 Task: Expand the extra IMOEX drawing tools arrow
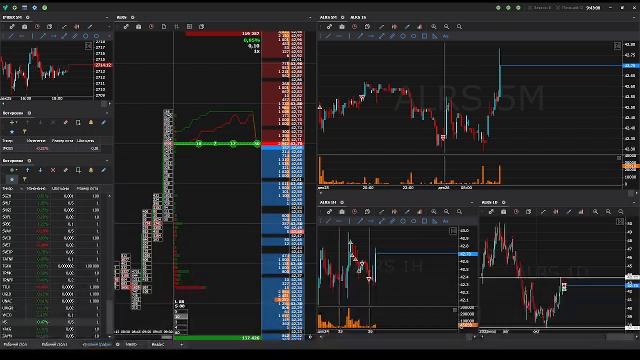(108, 36)
